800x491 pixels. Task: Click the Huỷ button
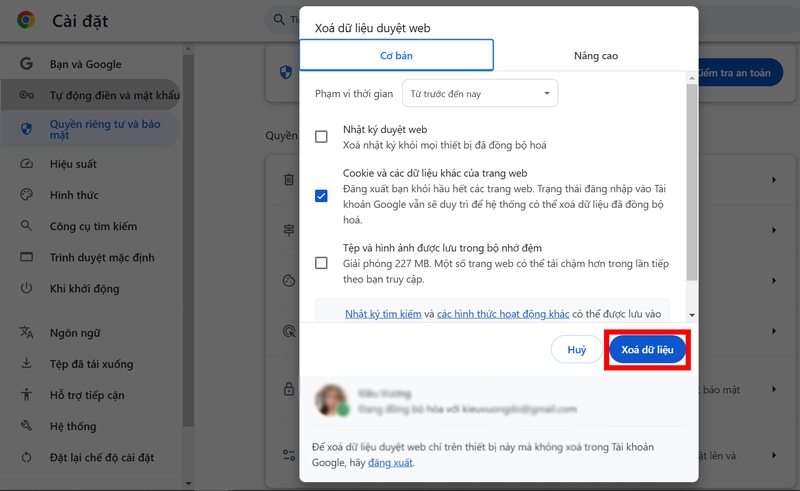576,349
